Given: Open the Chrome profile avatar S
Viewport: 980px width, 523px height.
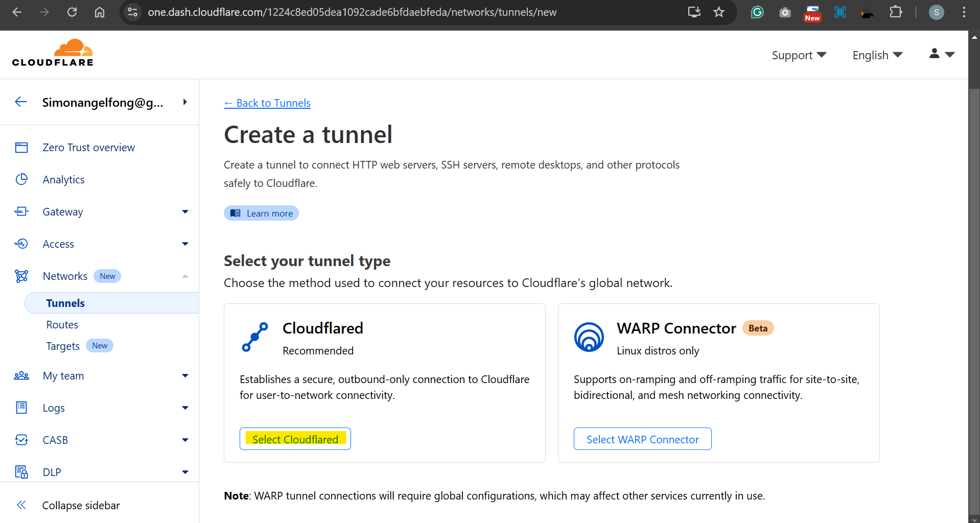Looking at the screenshot, I should [x=936, y=12].
